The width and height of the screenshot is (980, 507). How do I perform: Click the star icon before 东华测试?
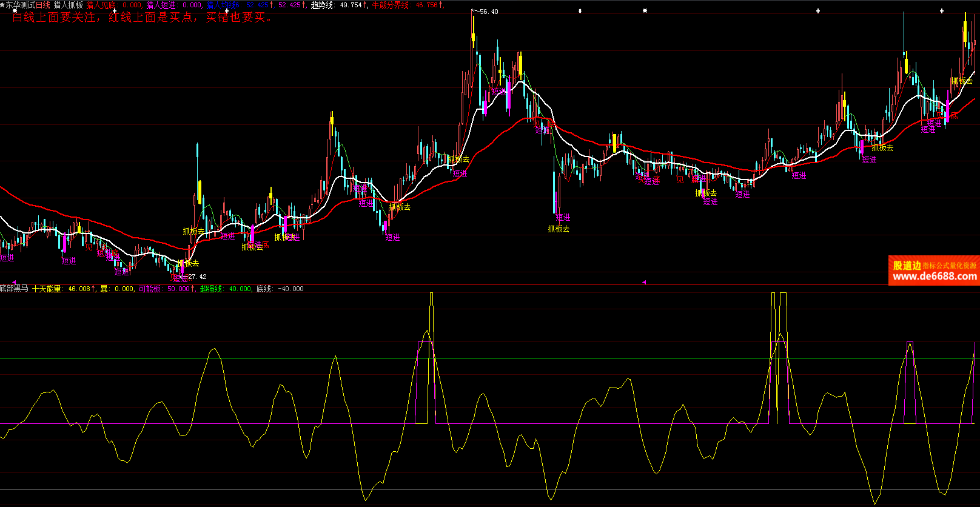coord(2,5)
